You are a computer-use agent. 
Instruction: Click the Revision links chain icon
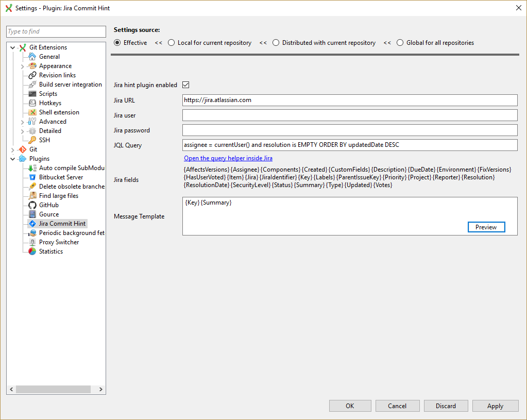pos(32,75)
